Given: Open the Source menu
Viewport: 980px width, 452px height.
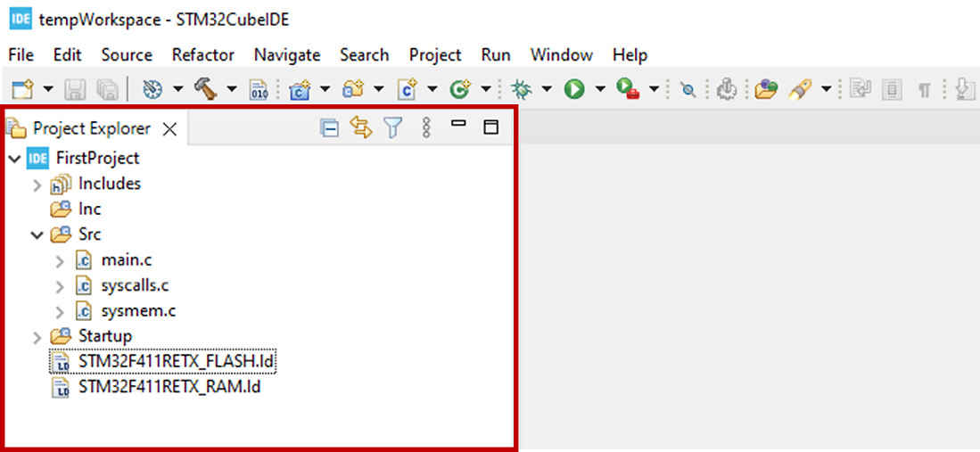Looking at the screenshot, I should (x=127, y=55).
